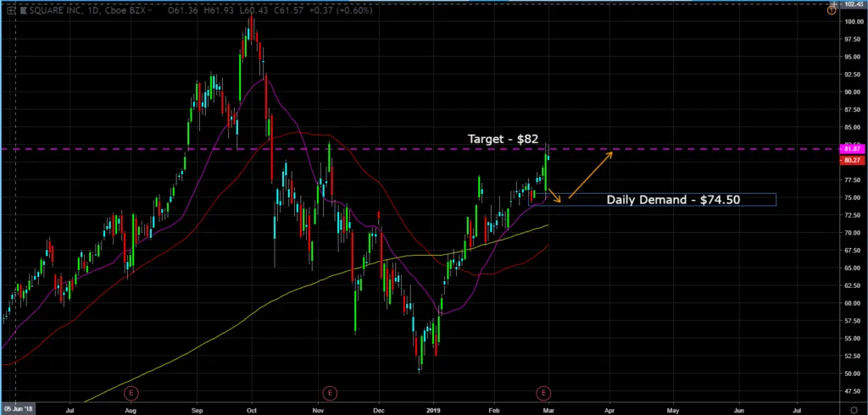The image size is (868, 415).
Task: Click the earnings E marker near November
Action: (330, 394)
